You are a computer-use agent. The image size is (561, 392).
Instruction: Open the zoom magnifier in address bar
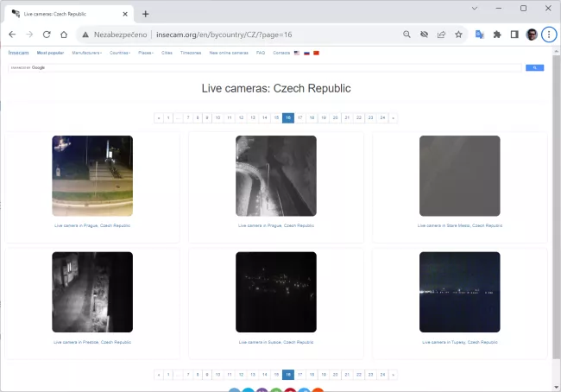[407, 35]
